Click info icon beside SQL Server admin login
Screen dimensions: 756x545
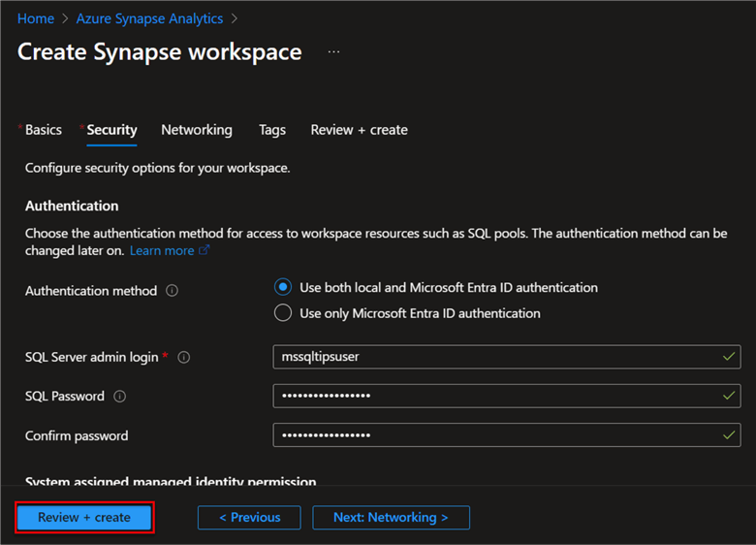coord(184,357)
